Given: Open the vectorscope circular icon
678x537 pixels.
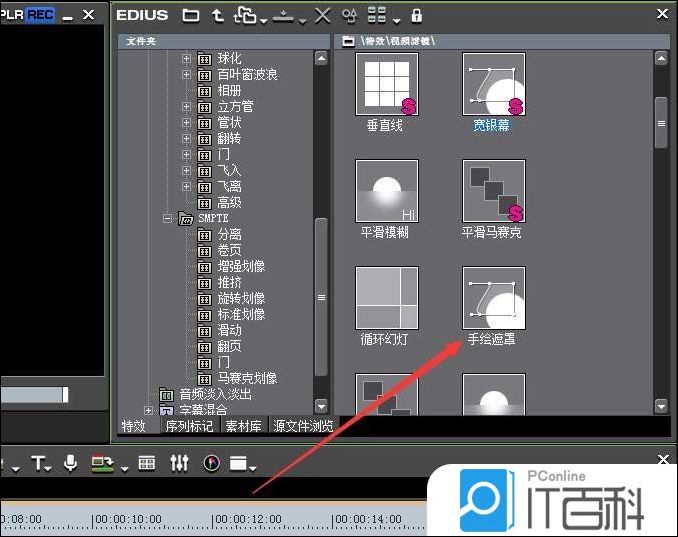Looking at the screenshot, I should pos(211,463).
